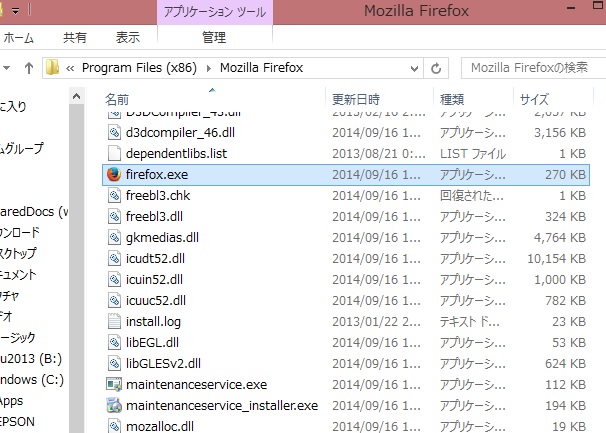The height and width of the screenshot is (433, 606).
Task: Click the 10,154 KB size cell
Action: click(557, 258)
